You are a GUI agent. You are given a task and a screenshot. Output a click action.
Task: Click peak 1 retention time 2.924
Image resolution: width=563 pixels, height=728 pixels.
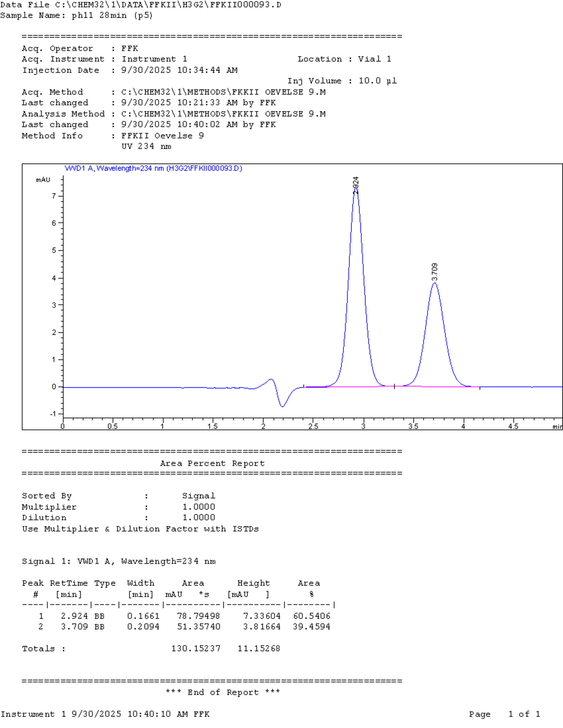click(x=74, y=616)
